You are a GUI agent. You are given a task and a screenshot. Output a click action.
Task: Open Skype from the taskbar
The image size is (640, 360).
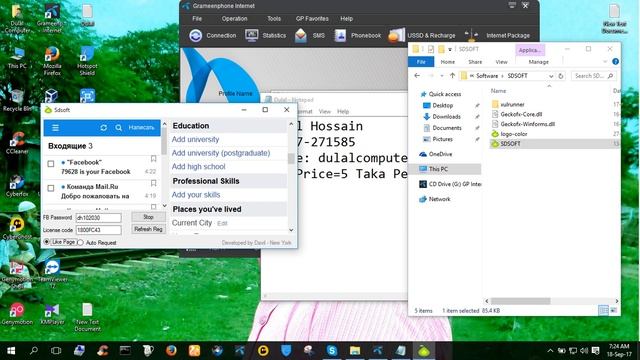[332, 351]
